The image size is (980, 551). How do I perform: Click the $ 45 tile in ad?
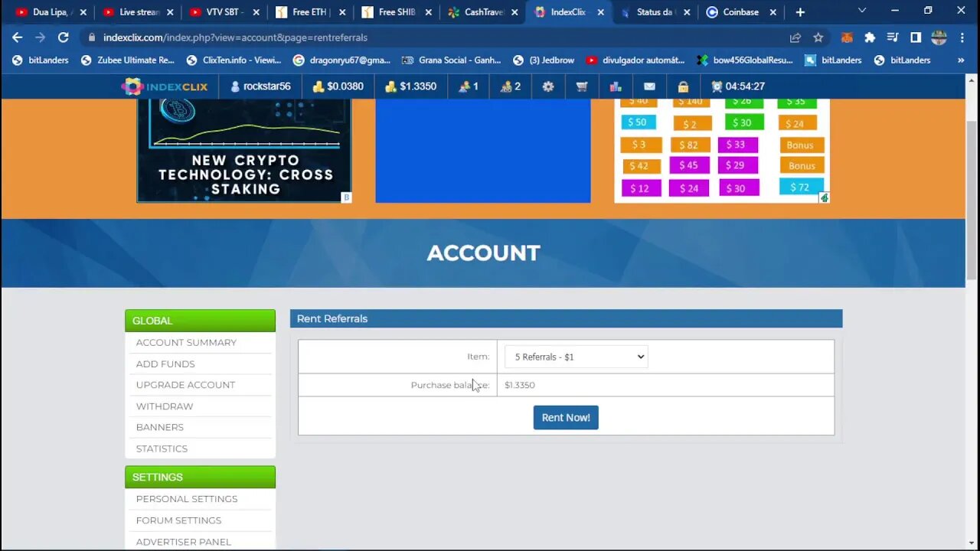688,165
